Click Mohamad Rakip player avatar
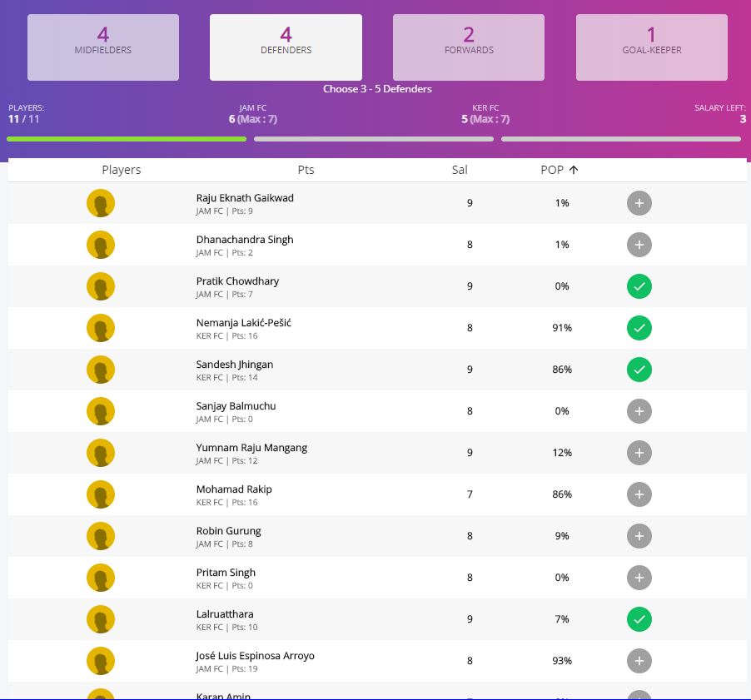Screen dimensions: 751x700 101,494
